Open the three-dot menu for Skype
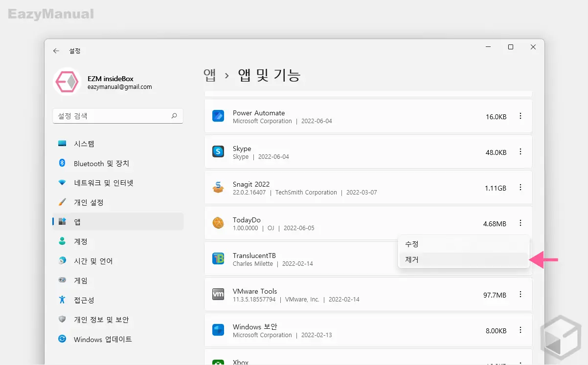Screen dimensions: 588x365 click(520, 152)
